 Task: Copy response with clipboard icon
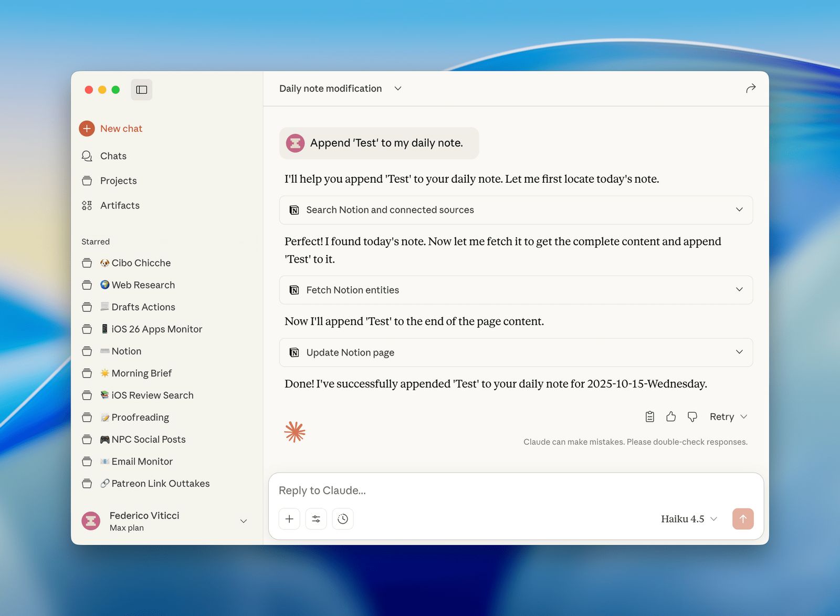[649, 416]
